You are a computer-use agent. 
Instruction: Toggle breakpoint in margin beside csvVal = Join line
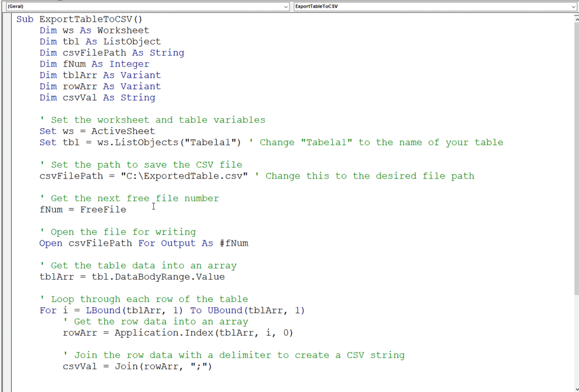[x=7, y=366]
